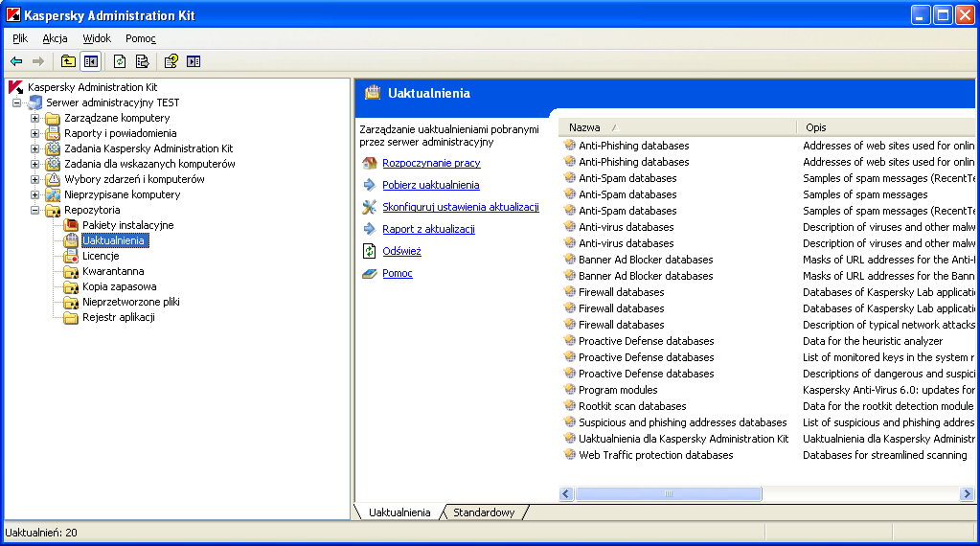
Task: Open the Widok menu
Action: [97, 38]
